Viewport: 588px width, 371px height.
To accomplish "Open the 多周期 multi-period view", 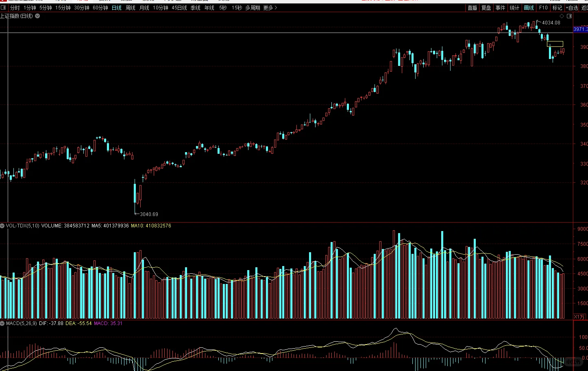I will [253, 8].
